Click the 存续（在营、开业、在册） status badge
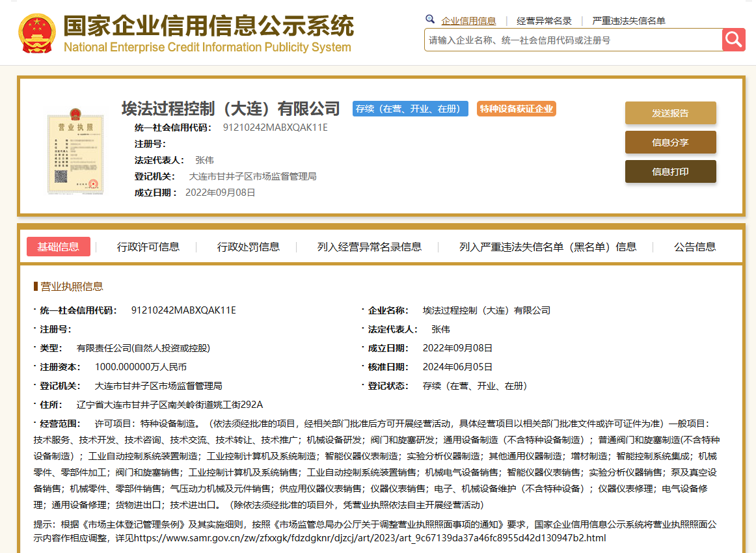 point(411,109)
